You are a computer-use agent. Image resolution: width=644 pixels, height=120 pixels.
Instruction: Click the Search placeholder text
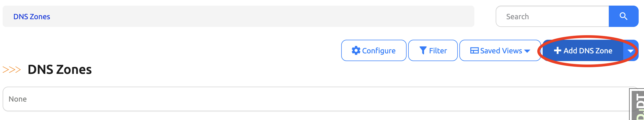tap(517, 17)
